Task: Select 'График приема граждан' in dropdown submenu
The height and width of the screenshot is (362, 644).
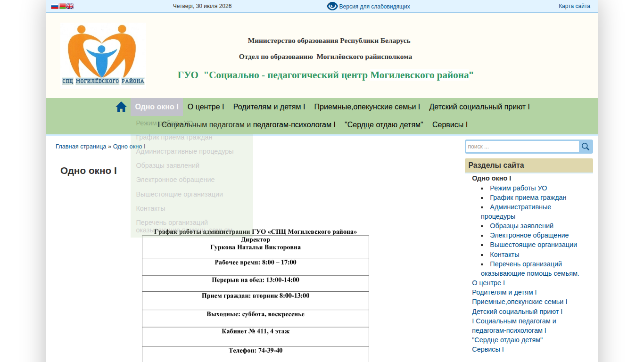Action: point(174,137)
